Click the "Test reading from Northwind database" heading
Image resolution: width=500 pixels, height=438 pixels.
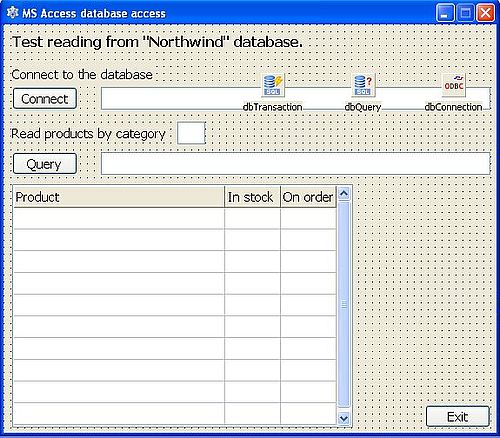click(x=157, y=42)
